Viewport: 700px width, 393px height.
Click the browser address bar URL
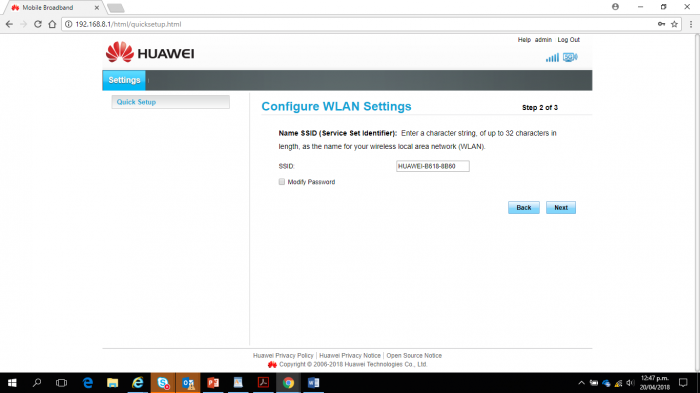pyautogui.click(x=128, y=24)
